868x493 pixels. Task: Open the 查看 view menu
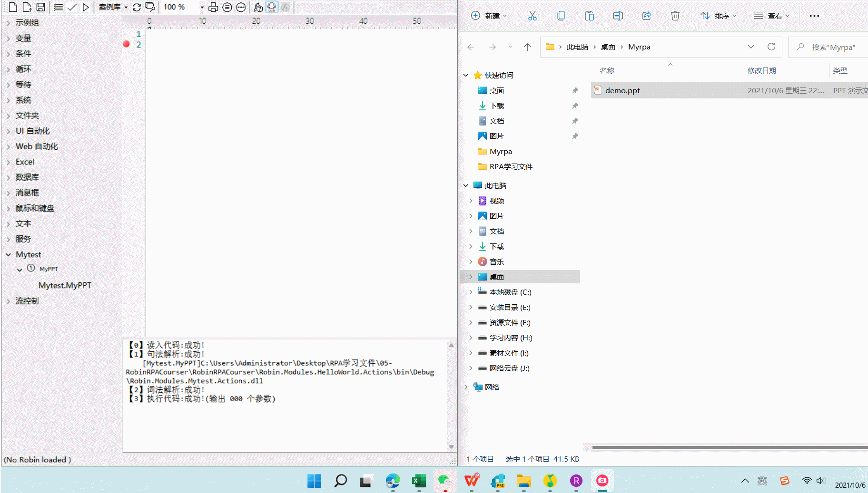point(771,16)
